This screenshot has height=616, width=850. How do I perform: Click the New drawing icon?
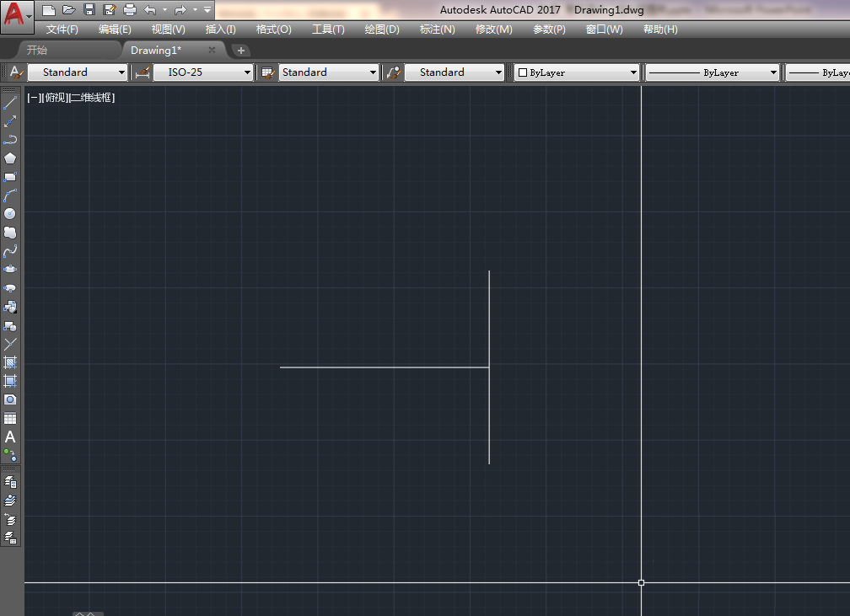pos(49,10)
